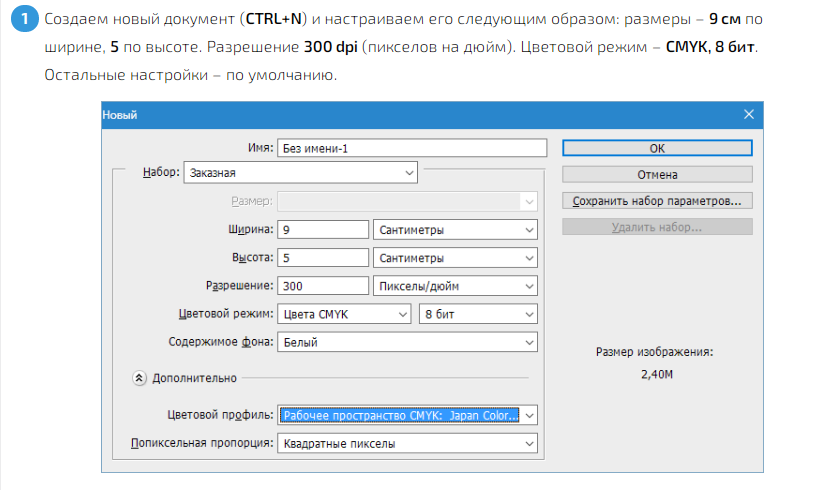Screen dimensions: 834x490
Task: Click the Ширина value field
Action: 323,230
